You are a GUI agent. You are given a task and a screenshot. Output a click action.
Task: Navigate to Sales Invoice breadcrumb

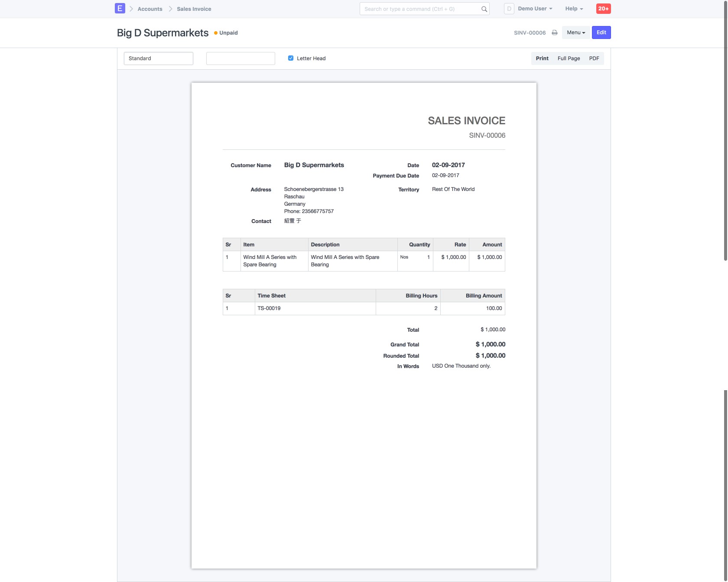pos(194,9)
